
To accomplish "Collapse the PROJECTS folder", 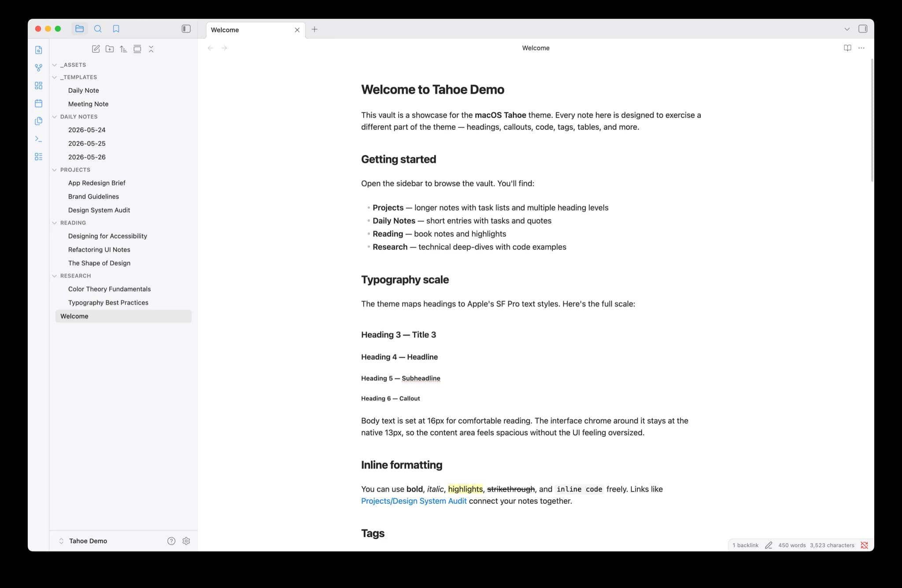I will pyautogui.click(x=55, y=170).
